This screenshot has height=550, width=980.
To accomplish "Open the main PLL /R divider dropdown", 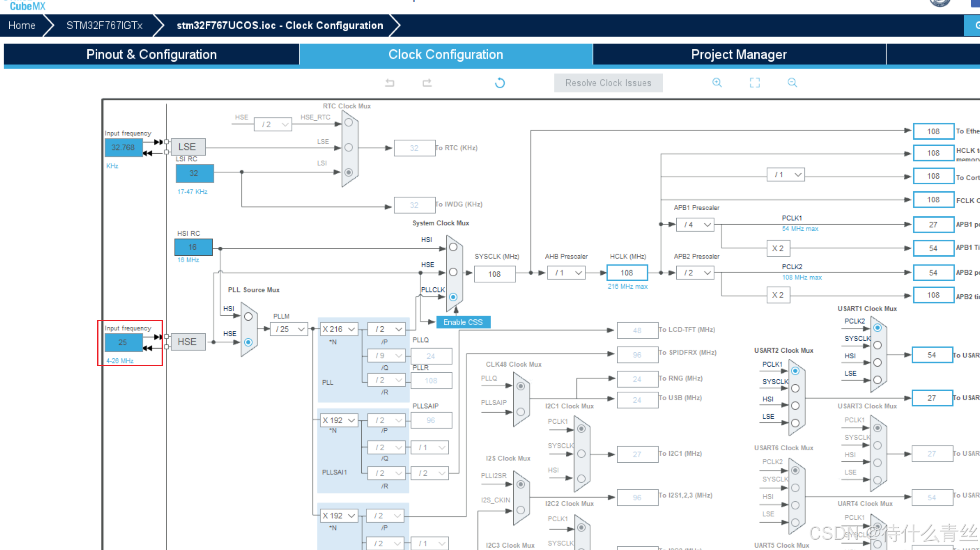I will click(x=386, y=380).
